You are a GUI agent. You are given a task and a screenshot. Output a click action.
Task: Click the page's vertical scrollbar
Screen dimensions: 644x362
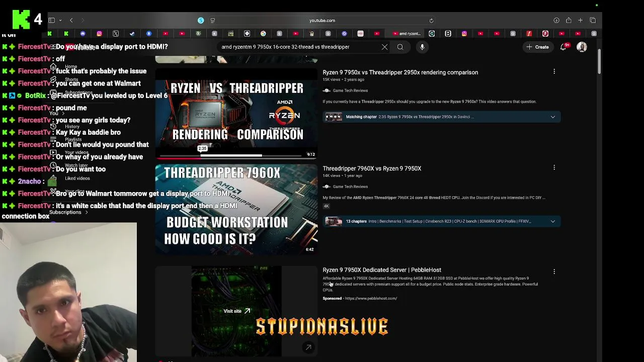point(599,61)
